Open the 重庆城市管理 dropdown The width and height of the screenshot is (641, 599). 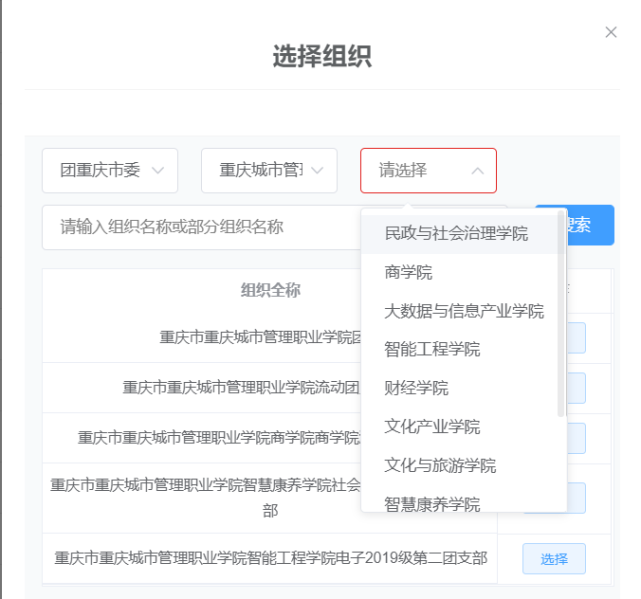[x=269, y=171]
